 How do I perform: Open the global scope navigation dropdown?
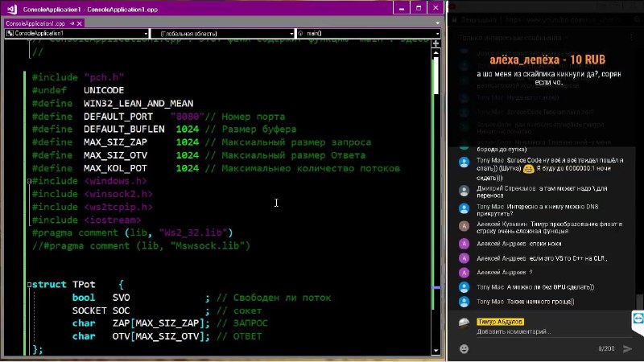(x=223, y=33)
